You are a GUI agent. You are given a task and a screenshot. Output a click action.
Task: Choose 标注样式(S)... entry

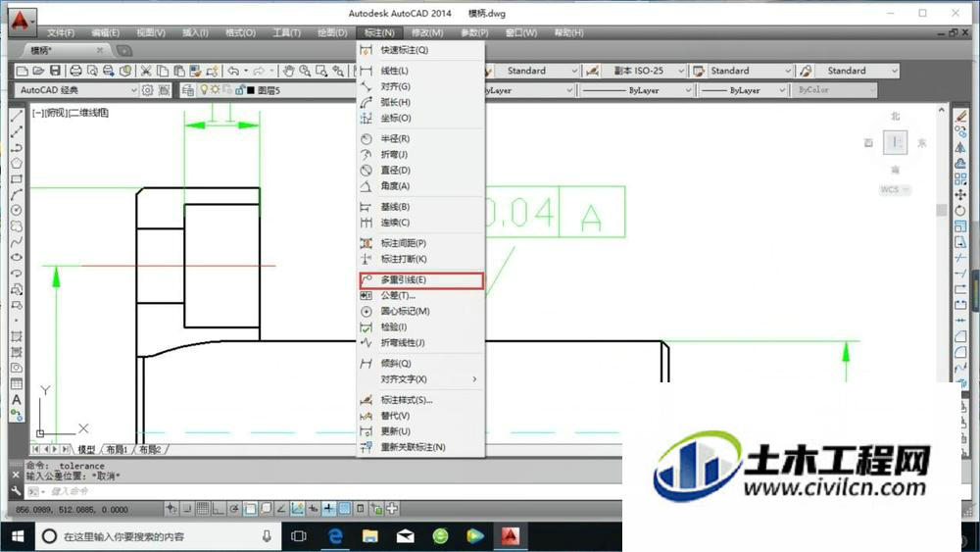click(x=420, y=399)
